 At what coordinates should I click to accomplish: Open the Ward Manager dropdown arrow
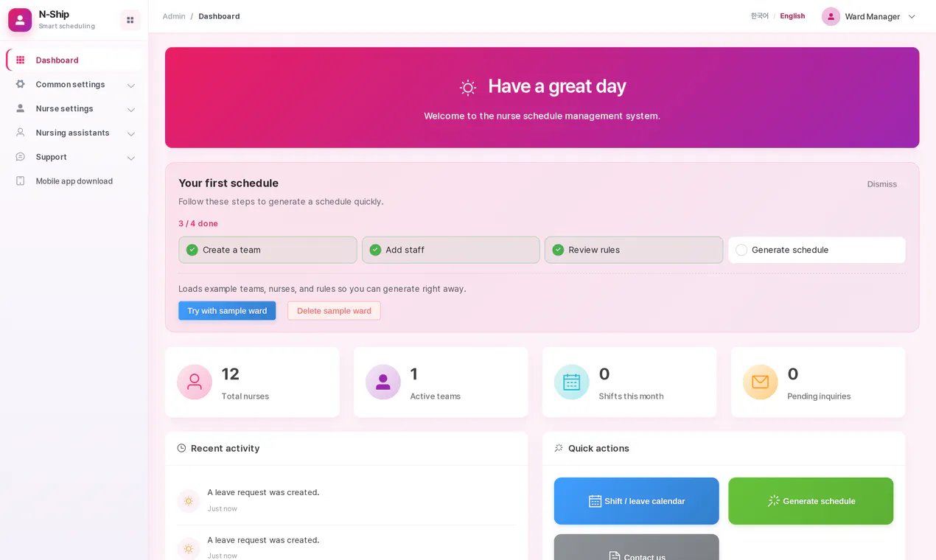tap(912, 16)
